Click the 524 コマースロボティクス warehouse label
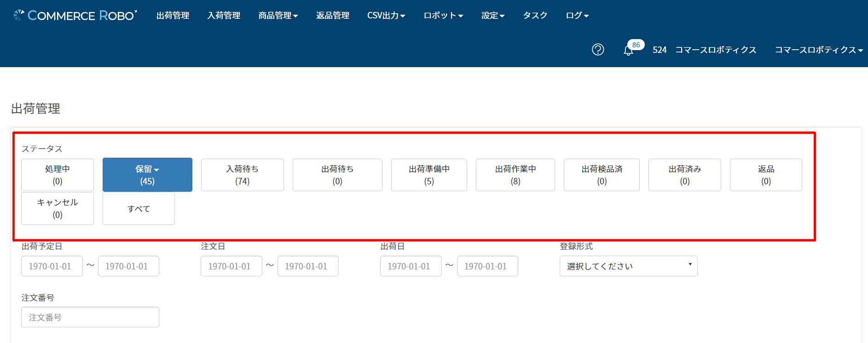Image resolution: width=868 pixels, height=343 pixels. click(704, 50)
